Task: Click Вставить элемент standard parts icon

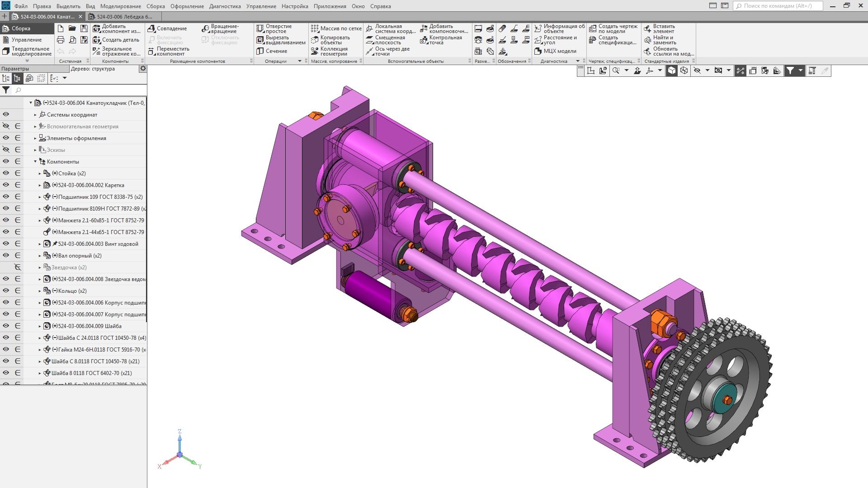Action: (647, 28)
